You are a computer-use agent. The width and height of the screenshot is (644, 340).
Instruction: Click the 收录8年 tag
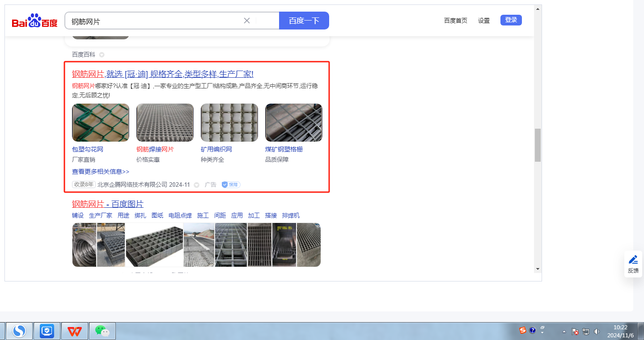click(84, 185)
